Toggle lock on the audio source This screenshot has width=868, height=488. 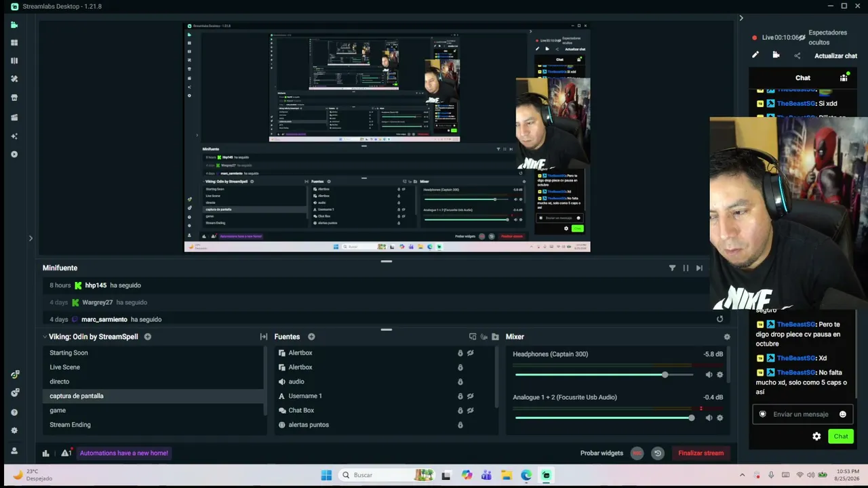point(460,382)
